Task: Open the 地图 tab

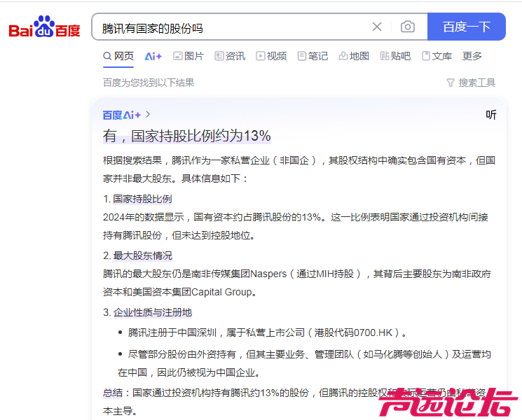Action: pyautogui.click(x=354, y=56)
